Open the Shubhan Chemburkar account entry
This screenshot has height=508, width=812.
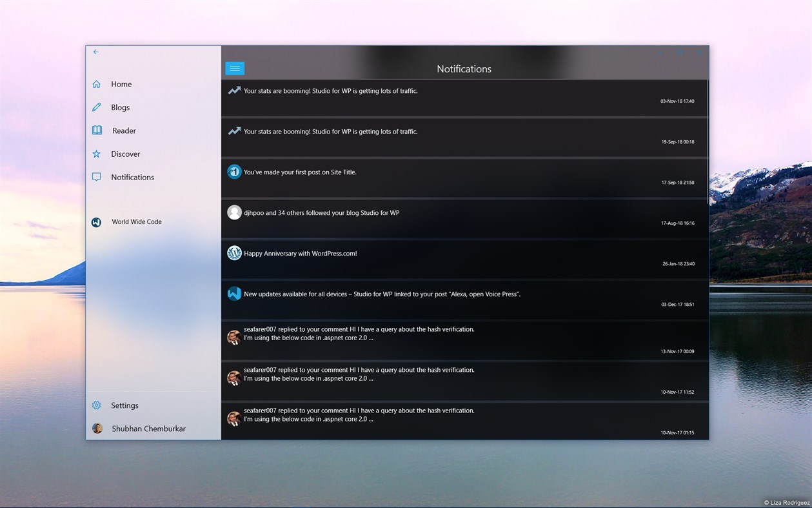148,428
